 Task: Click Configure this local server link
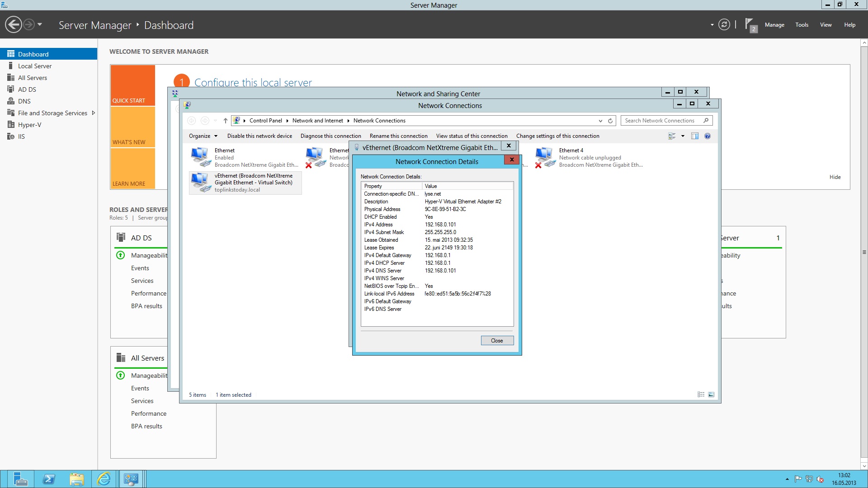click(x=253, y=83)
